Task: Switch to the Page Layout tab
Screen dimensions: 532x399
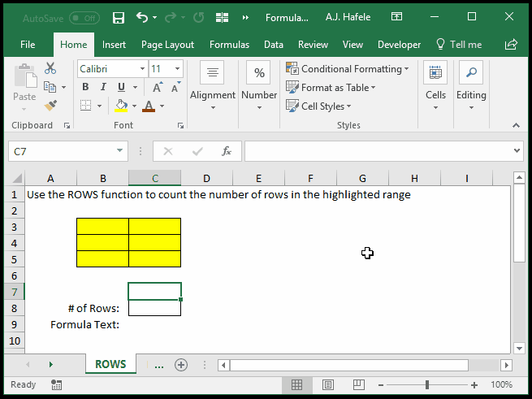Action: pos(167,45)
